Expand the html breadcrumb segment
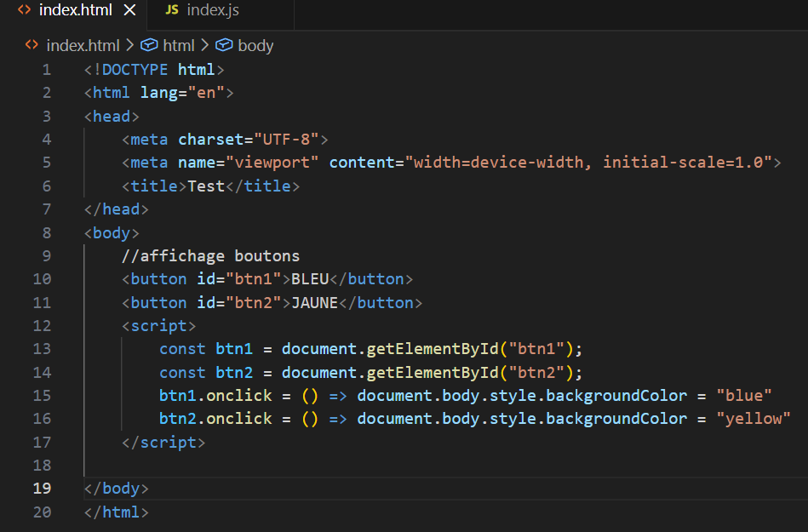Image resolution: width=808 pixels, height=532 pixels. tap(179, 45)
